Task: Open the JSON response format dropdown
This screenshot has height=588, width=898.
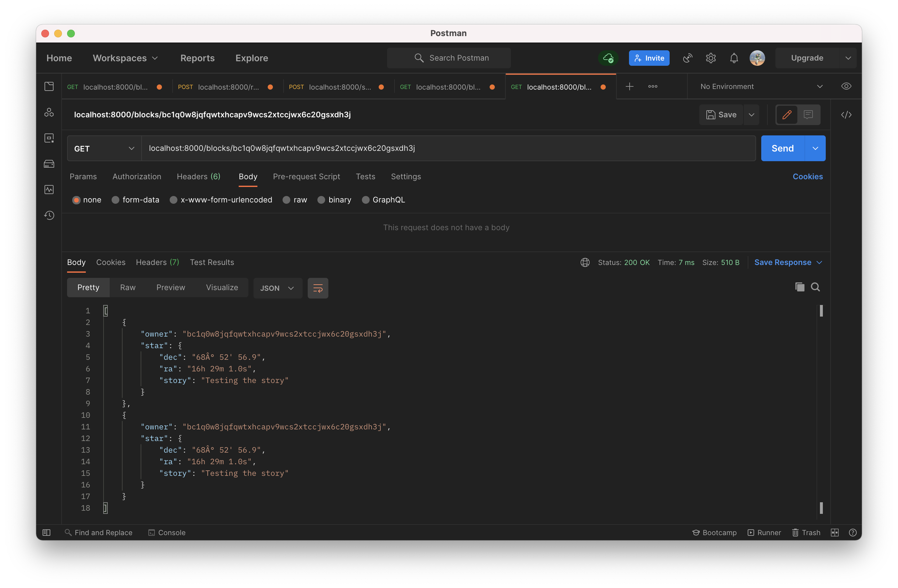Action: 277,288
